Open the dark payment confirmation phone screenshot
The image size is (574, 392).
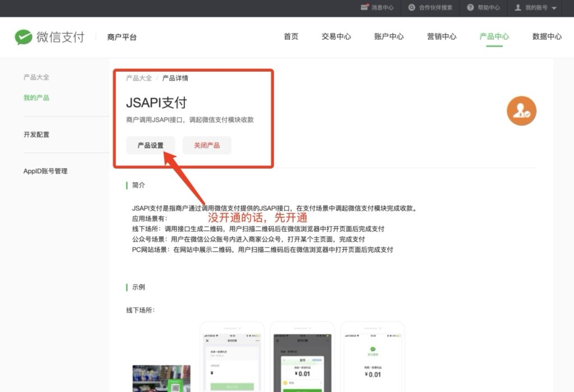click(302, 357)
